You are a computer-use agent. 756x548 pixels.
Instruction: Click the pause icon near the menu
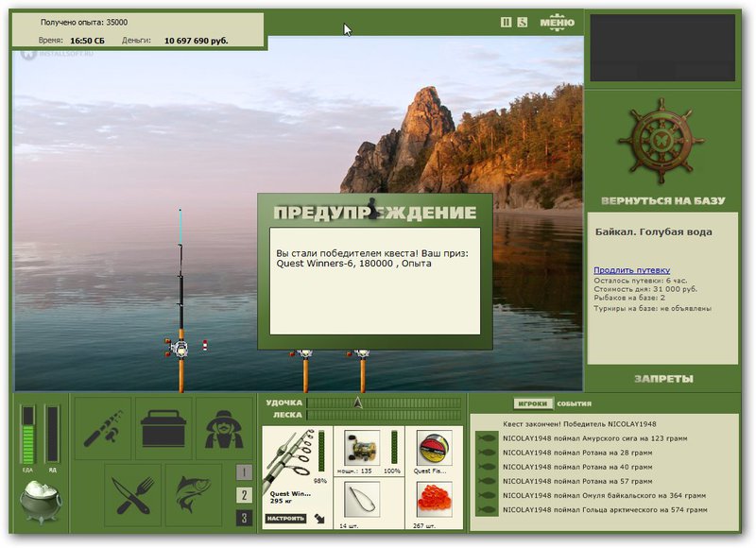click(x=506, y=22)
